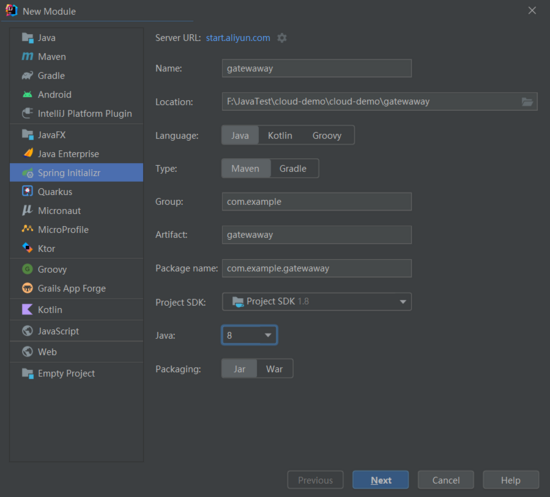550x497 pixels.
Task: Click the Gradle elephant icon
Action: pyautogui.click(x=27, y=75)
